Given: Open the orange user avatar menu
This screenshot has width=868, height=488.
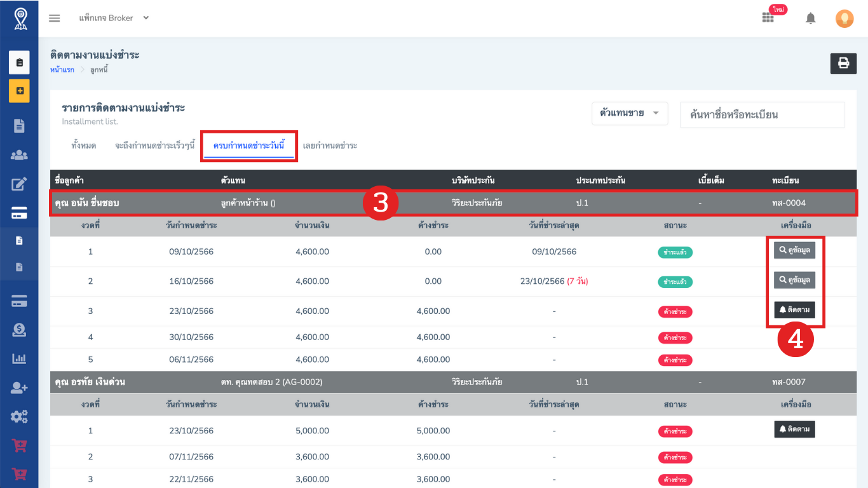Looking at the screenshot, I should click(844, 18).
